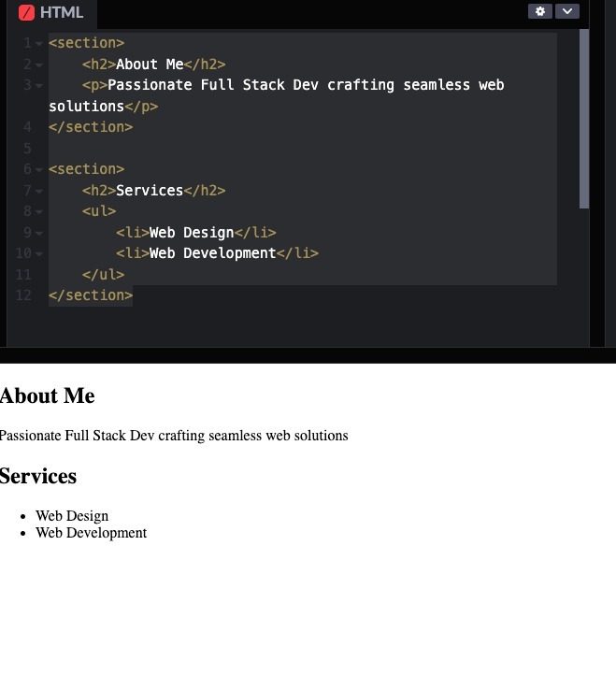Click 'Web Development' list item in preview
The image size is (616, 675).
92,533
